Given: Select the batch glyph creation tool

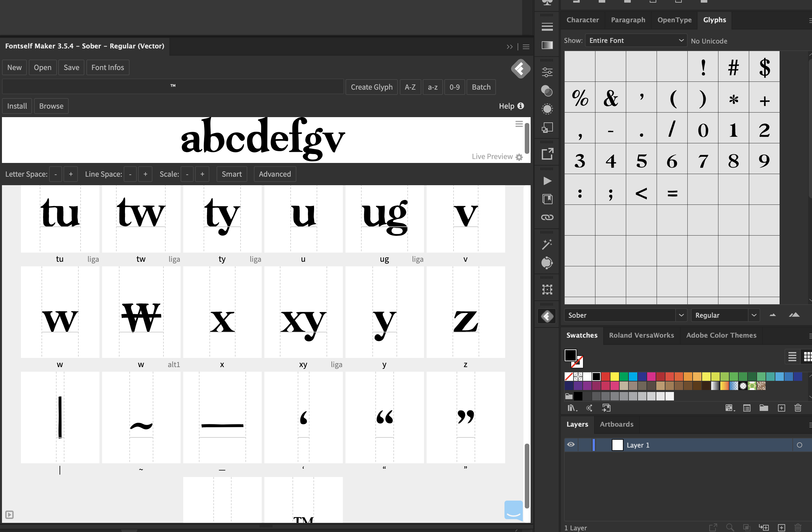Looking at the screenshot, I should tap(481, 87).
